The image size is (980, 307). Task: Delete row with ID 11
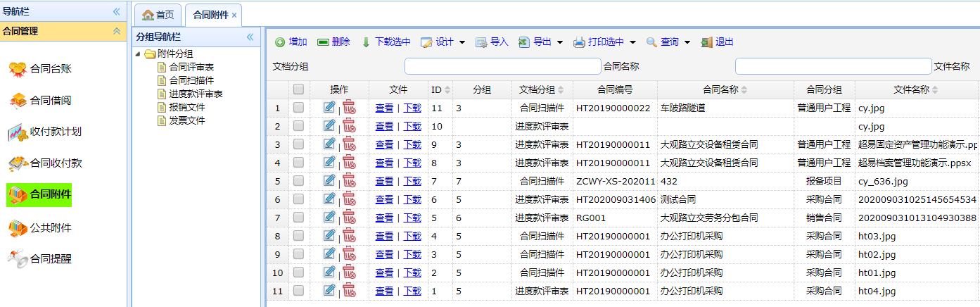tap(349, 107)
